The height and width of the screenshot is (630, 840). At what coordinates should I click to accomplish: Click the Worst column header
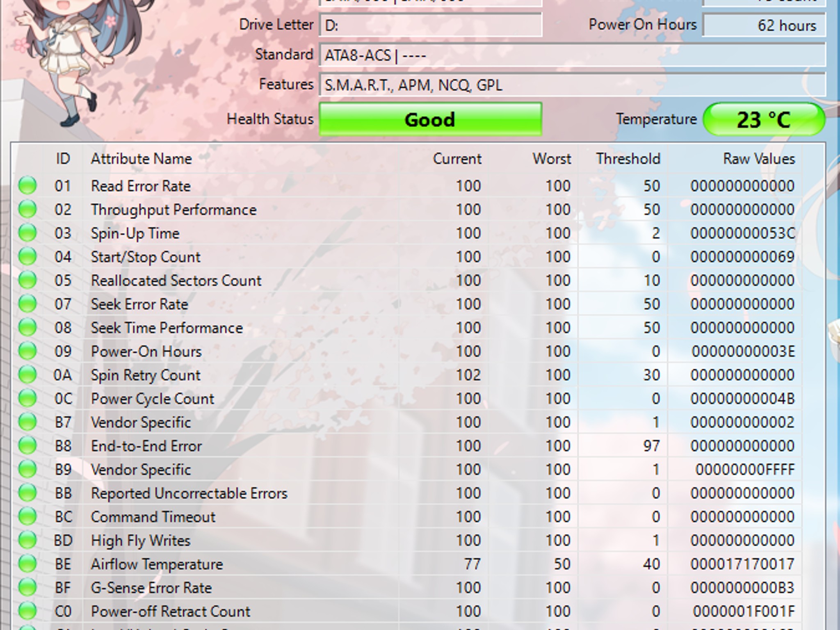(x=552, y=159)
